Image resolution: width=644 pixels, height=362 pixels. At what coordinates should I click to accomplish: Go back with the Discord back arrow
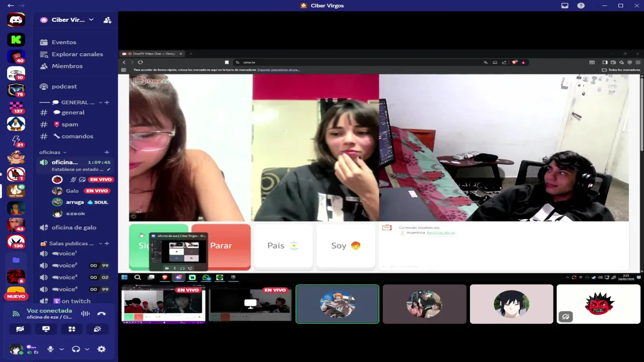[x=11, y=6]
